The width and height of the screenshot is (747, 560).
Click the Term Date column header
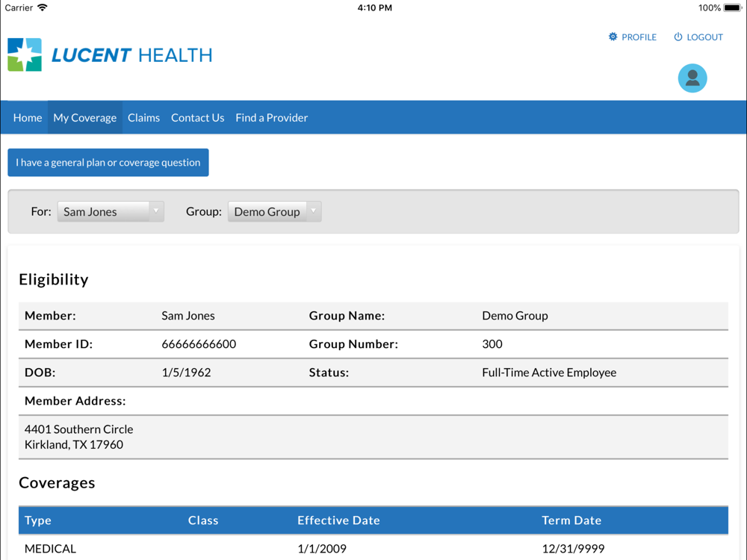[x=571, y=520]
